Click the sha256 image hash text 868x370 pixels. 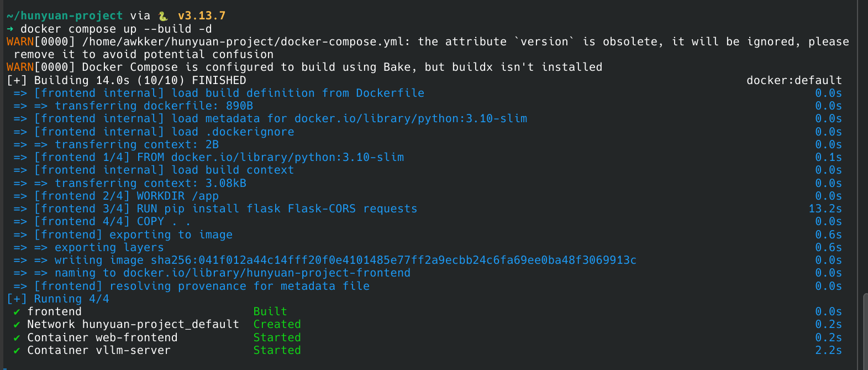pyautogui.click(x=393, y=260)
